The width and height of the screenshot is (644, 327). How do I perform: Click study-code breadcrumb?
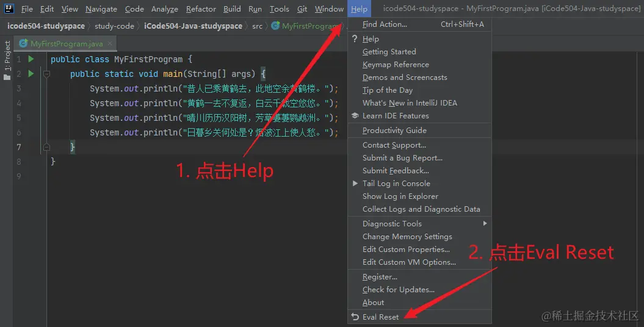(x=114, y=26)
